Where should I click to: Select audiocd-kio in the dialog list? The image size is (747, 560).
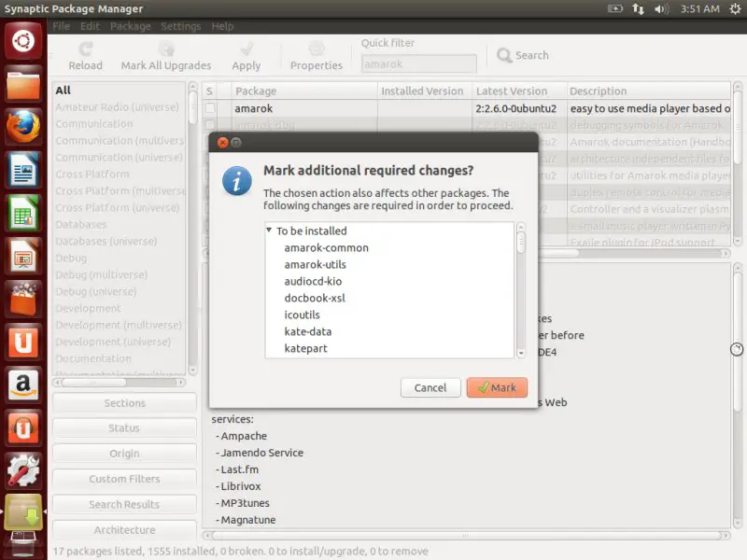tap(313, 282)
